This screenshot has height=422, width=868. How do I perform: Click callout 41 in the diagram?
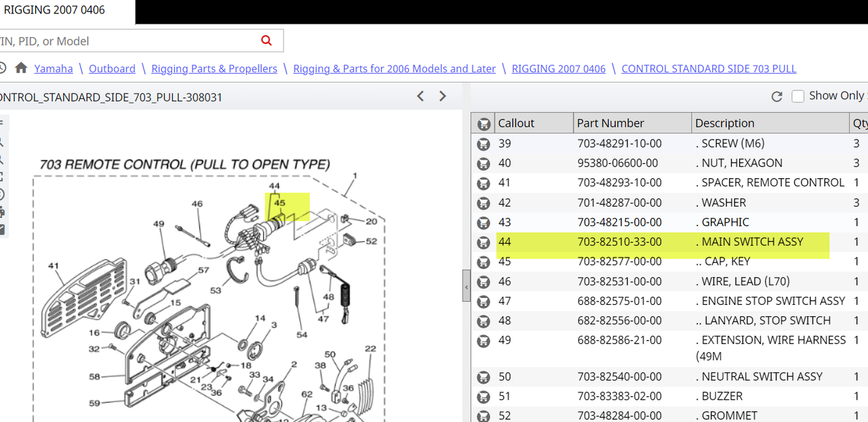[x=54, y=266]
